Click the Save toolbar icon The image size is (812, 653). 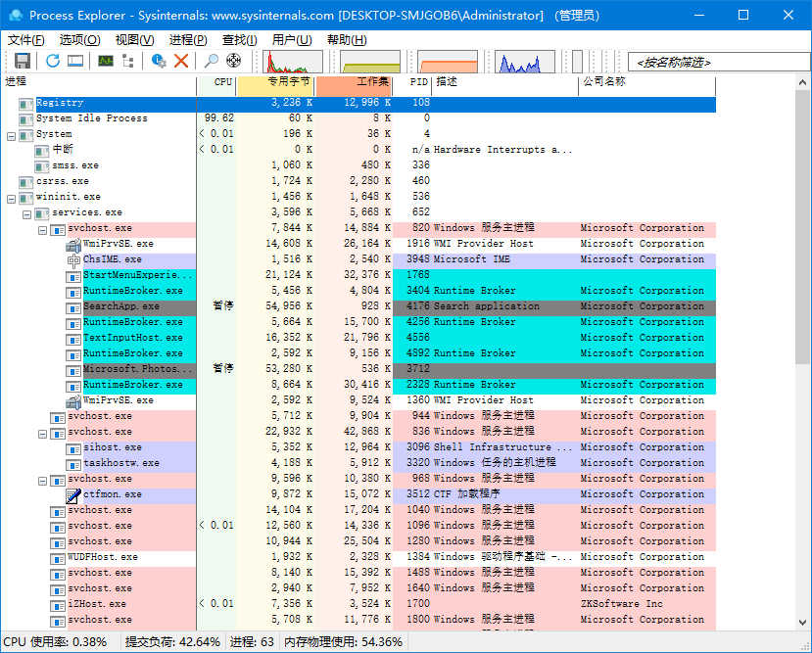tap(23, 61)
